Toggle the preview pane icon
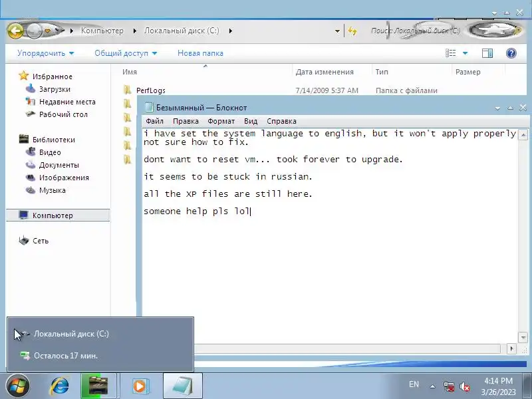Screen dimensions: 532x399 point(487,53)
